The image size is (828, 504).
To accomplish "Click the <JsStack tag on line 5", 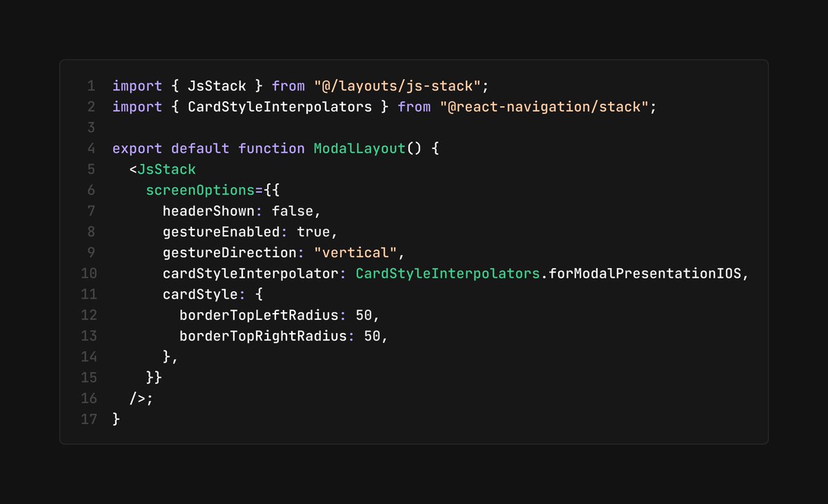I will point(162,169).
